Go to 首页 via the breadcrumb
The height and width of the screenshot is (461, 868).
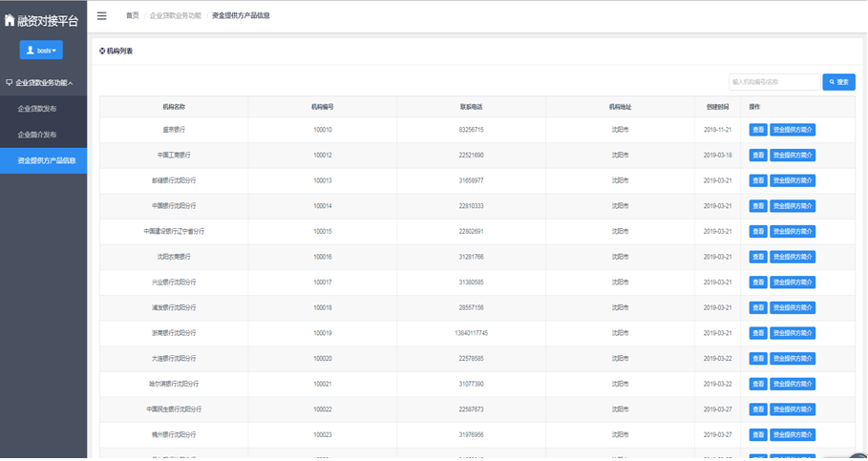coord(132,16)
